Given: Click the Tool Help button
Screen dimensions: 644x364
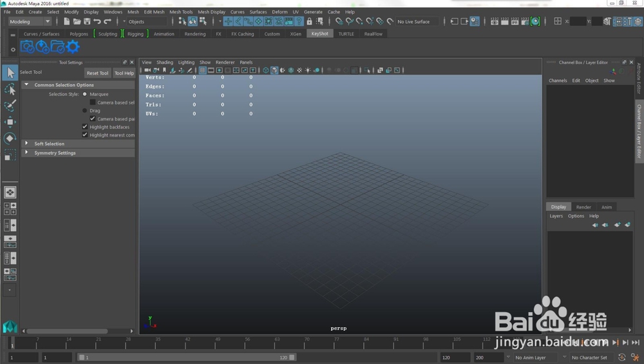Looking at the screenshot, I should coord(124,73).
